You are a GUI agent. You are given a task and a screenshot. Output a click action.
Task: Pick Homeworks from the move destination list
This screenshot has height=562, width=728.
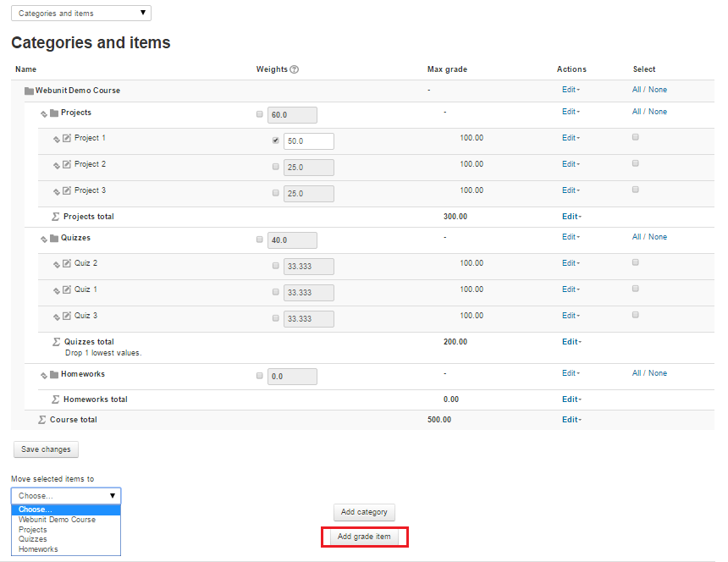pyautogui.click(x=38, y=549)
